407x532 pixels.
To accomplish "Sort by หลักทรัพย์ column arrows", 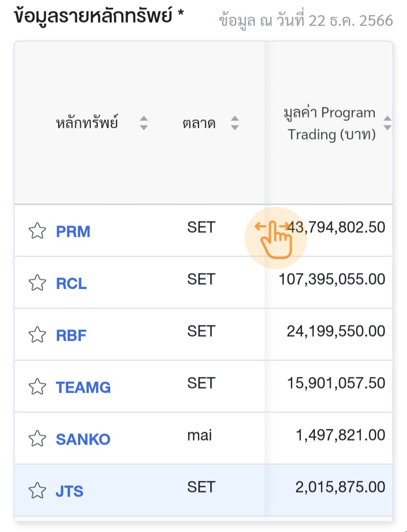I will (144, 123).
